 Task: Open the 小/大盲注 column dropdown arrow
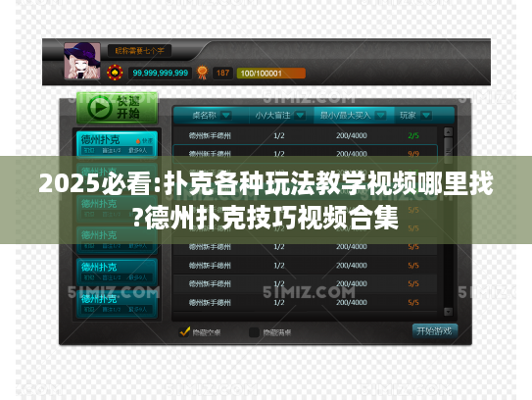click(x=300, y=116)
